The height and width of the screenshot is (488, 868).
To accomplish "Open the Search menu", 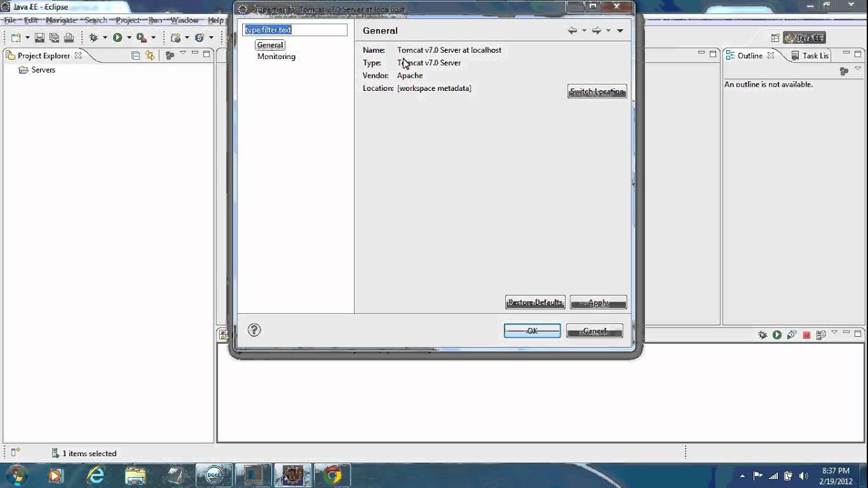I will point(96,20).
